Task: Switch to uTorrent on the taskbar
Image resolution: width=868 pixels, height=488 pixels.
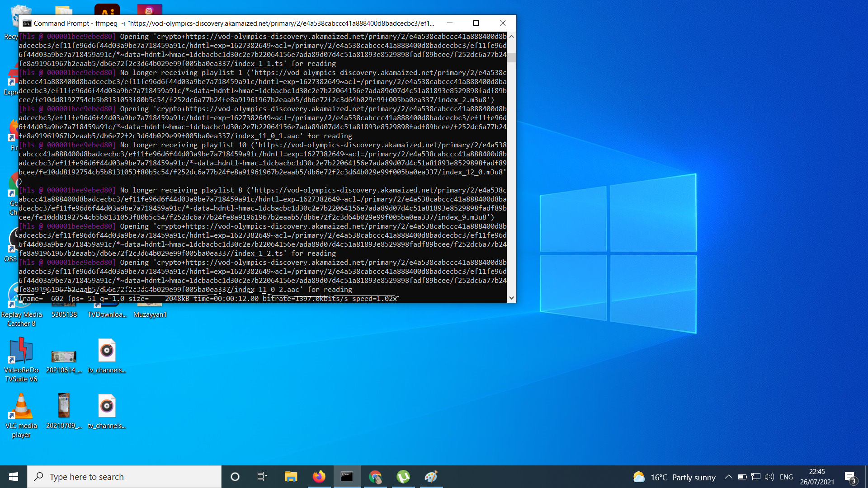Action: click(403, 477)
